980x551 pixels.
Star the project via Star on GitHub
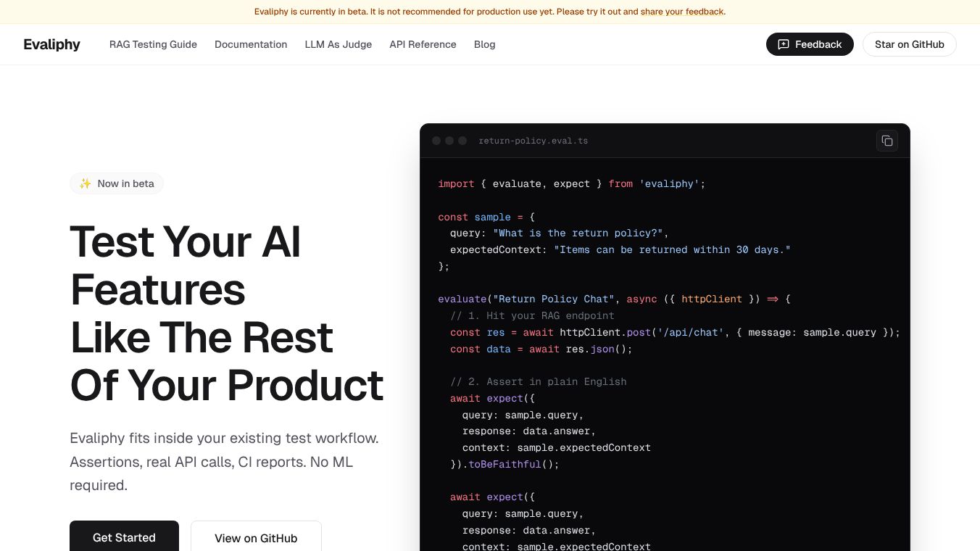click(910, 44)
